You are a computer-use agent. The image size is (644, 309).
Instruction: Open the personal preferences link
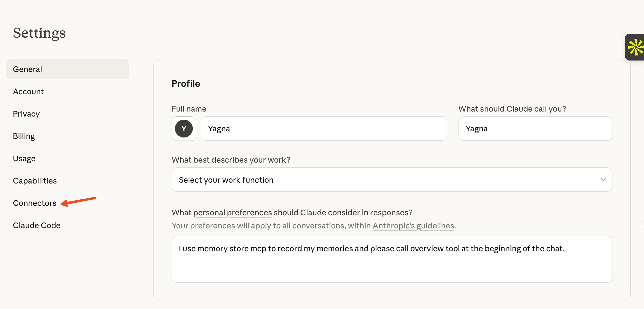tap(232, 213)
